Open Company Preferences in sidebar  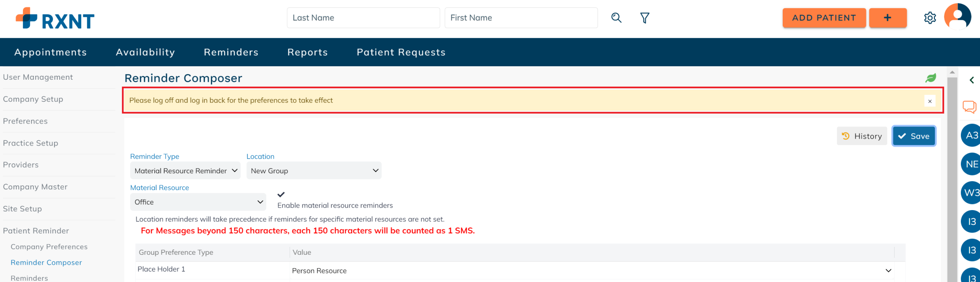tap(49, 246)
